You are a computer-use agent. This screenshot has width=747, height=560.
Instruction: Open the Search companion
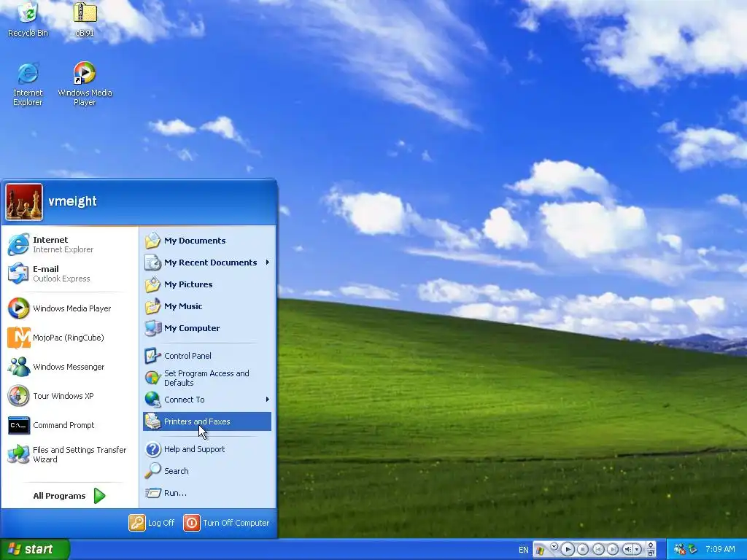point(207,471)
